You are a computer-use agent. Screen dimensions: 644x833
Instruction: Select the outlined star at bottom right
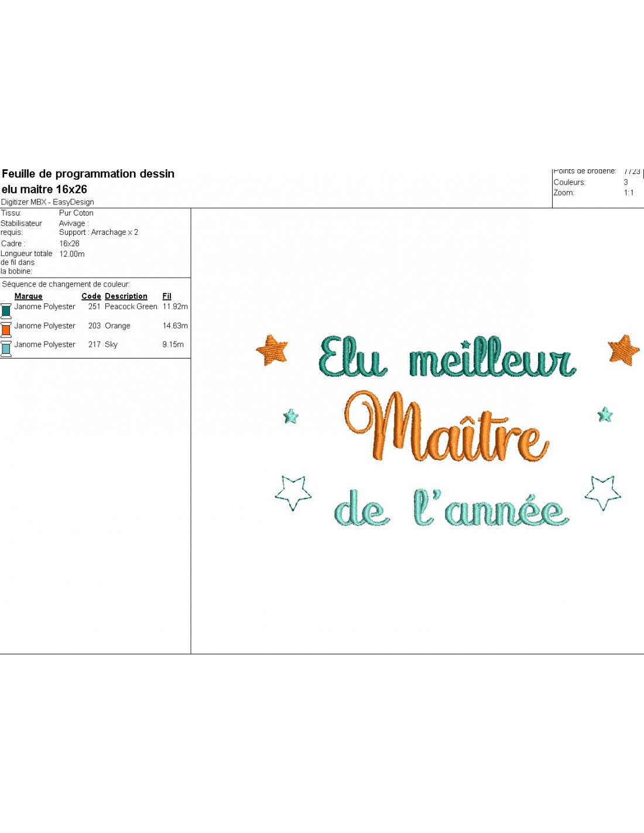pyautogui.click(x=603, y=492)
